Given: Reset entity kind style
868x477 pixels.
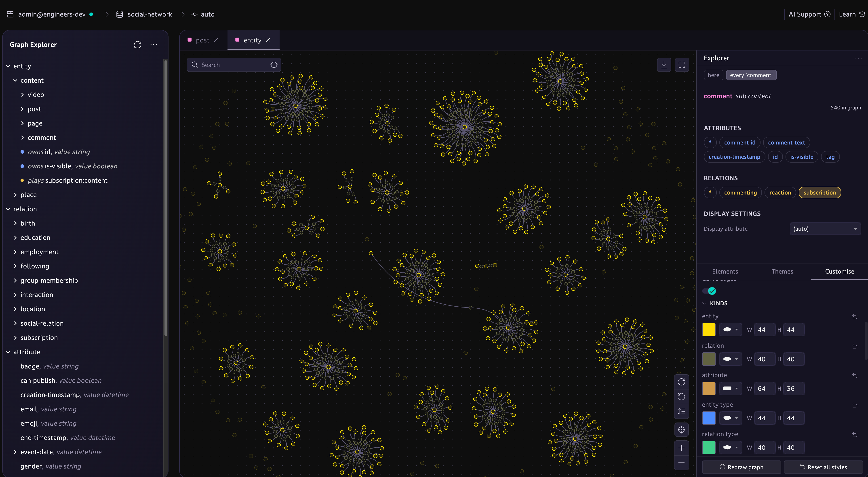Looking at the screenshot, I should tap(855, 316).
